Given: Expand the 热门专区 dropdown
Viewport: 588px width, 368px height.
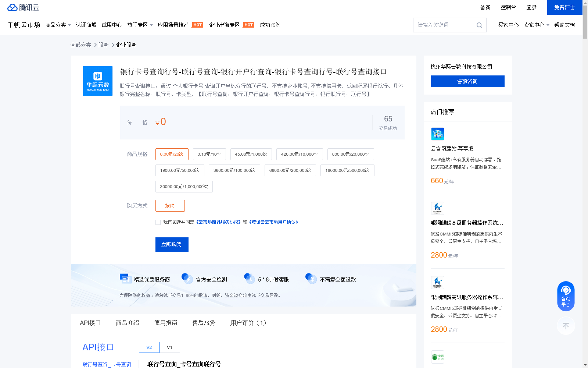Looking at the screenshot, I should pos(140,25).
